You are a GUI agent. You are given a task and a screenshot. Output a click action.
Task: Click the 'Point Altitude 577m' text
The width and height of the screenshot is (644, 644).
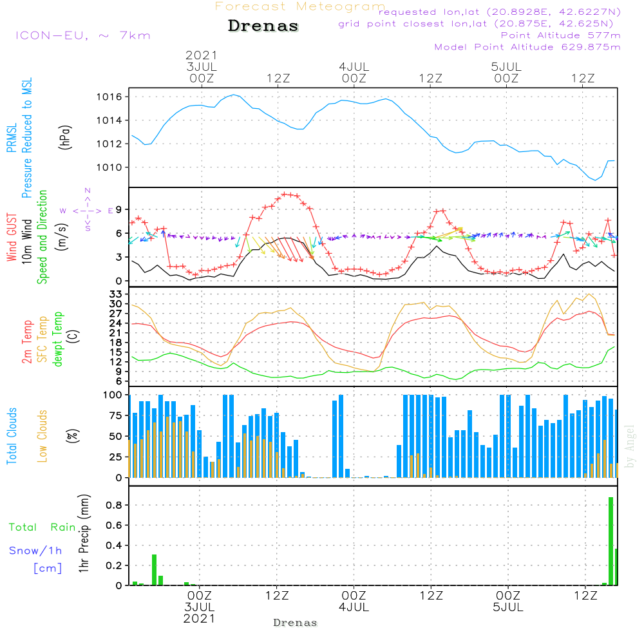[560, 35]
